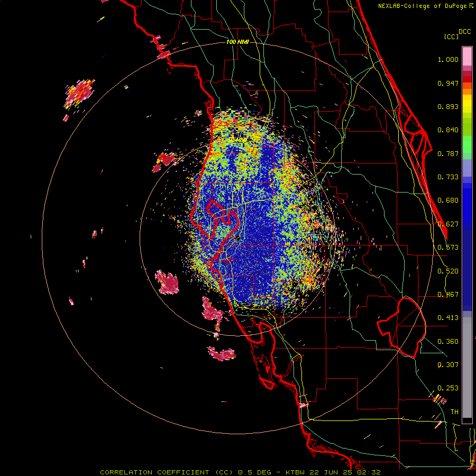Click the 0.413 color scale value
The image size is (476, 476).
pos(448,318)
